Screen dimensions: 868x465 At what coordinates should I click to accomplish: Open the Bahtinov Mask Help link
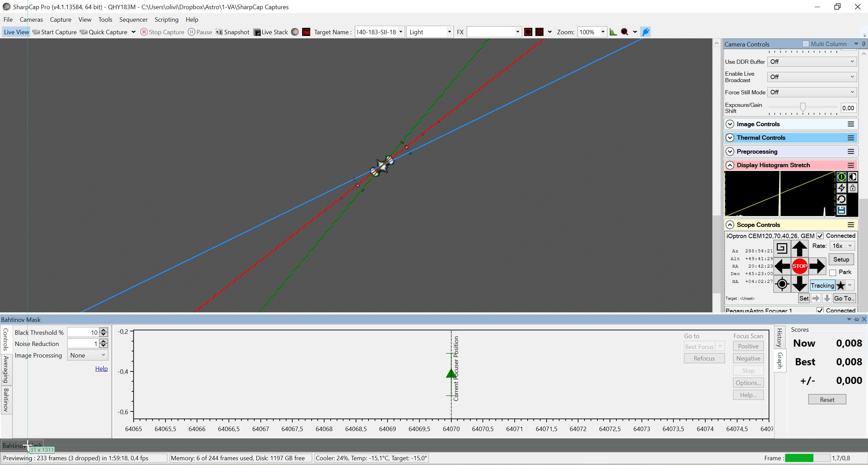coord(101,369)
